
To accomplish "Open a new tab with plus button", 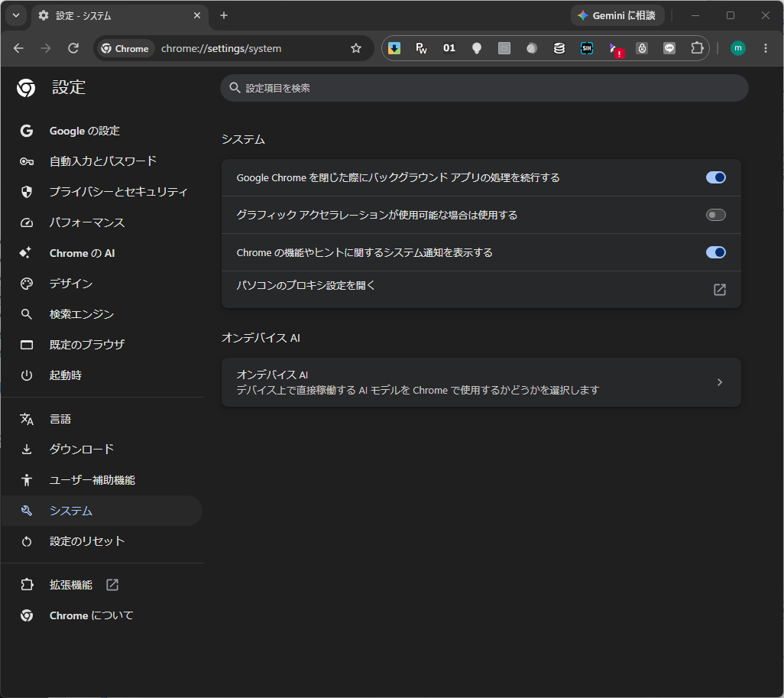I will [224, 15].
